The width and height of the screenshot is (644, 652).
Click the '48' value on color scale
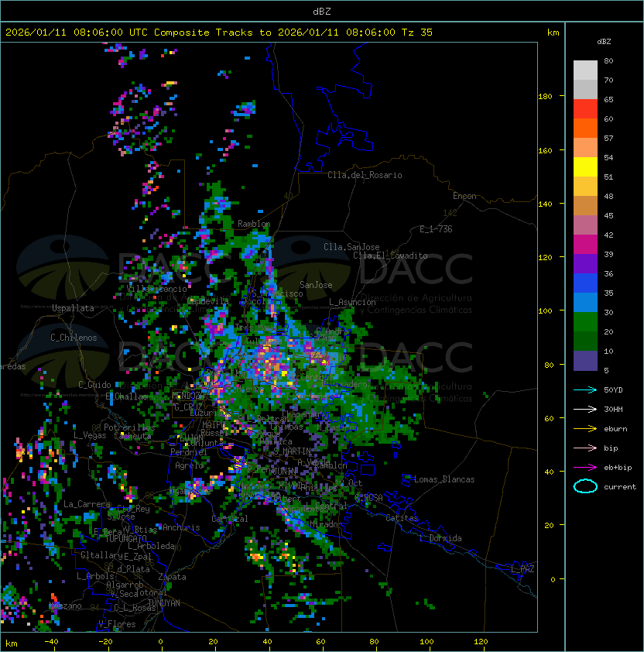[608, 196]
